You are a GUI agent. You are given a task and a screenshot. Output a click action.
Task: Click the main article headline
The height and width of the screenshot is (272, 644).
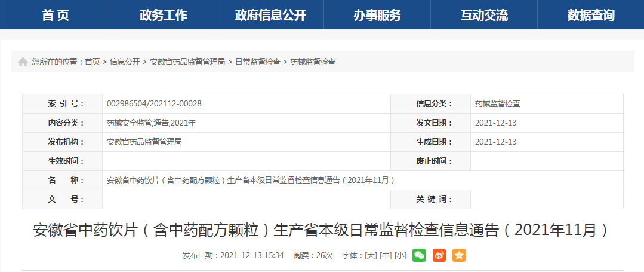coord(321,230)
